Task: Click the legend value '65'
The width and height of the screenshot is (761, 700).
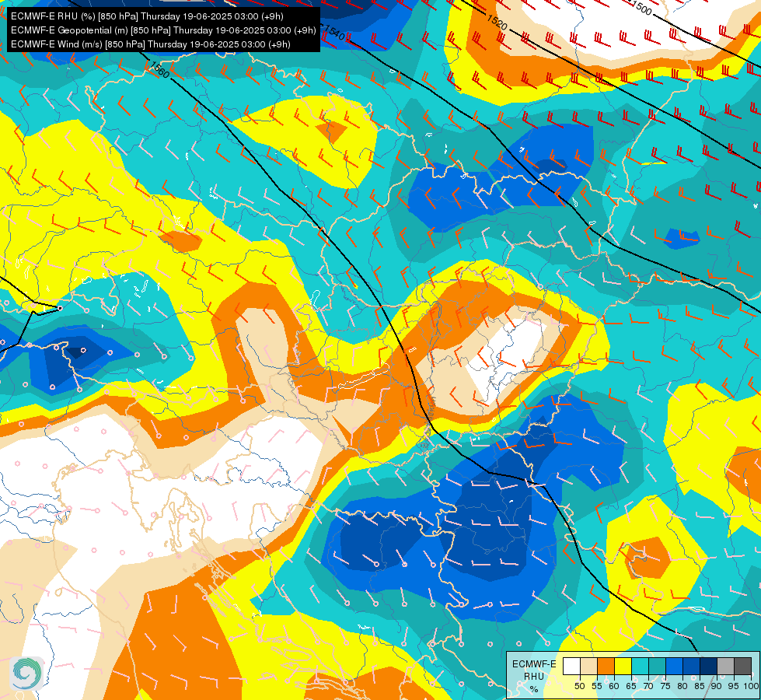Action: [x=631, y=686]
